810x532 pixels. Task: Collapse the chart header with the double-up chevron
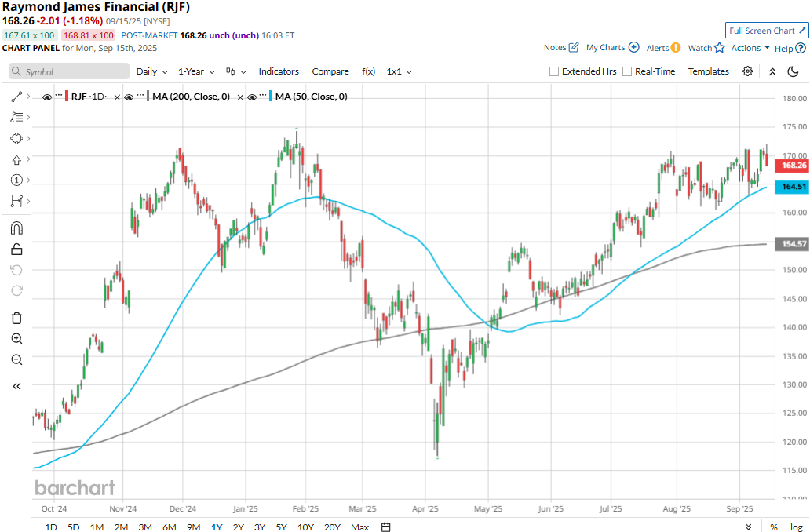click(x=772, y=71)
